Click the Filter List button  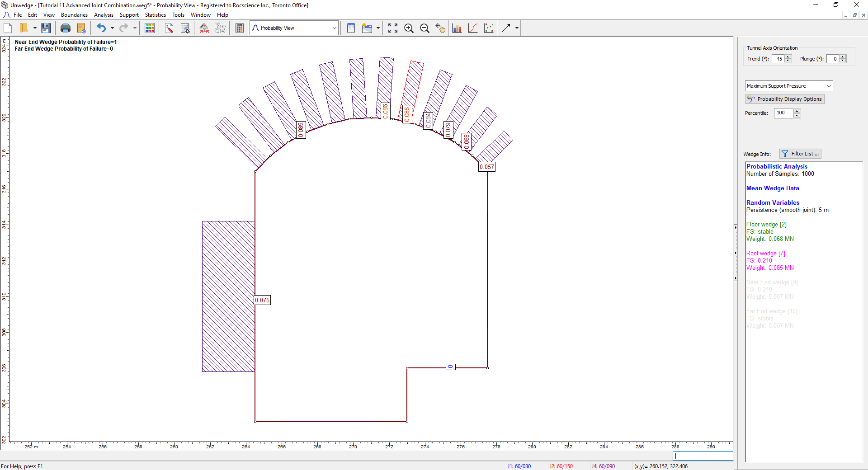[x=800, y=154]
